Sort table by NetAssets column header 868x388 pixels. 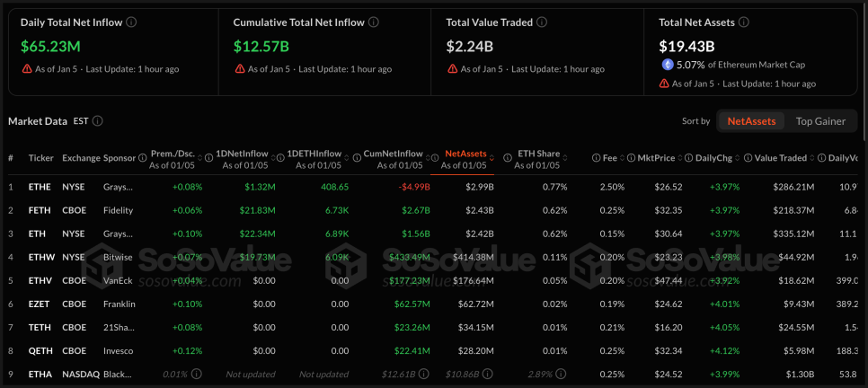pos(465,154)
